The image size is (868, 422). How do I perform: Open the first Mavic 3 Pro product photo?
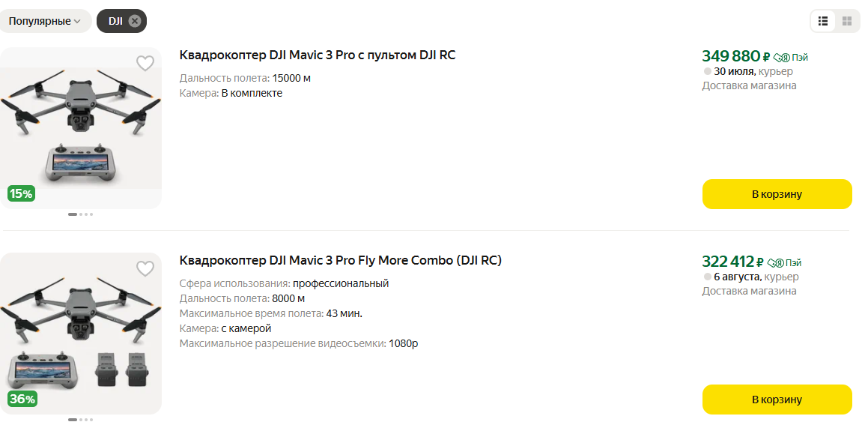(x=81, y=128)
